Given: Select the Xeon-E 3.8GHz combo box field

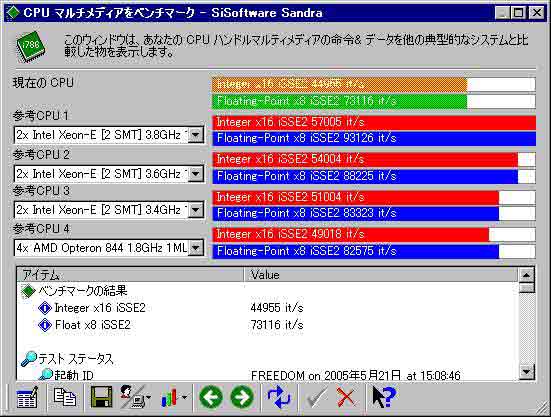Looking at the screenshot, I should click(109, 135).
